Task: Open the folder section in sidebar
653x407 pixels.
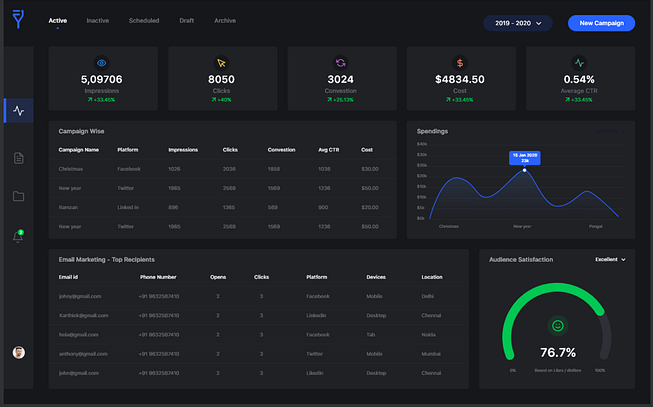Action: (x=18, y=196)
